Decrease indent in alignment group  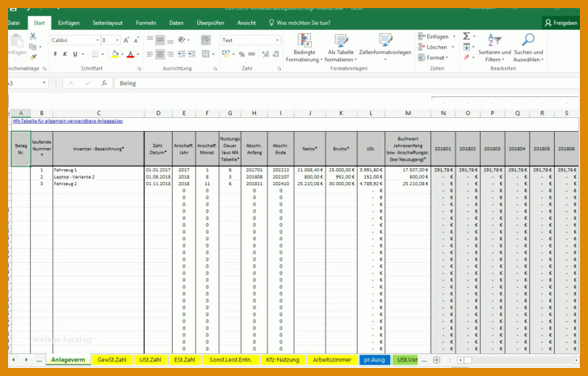182,54
